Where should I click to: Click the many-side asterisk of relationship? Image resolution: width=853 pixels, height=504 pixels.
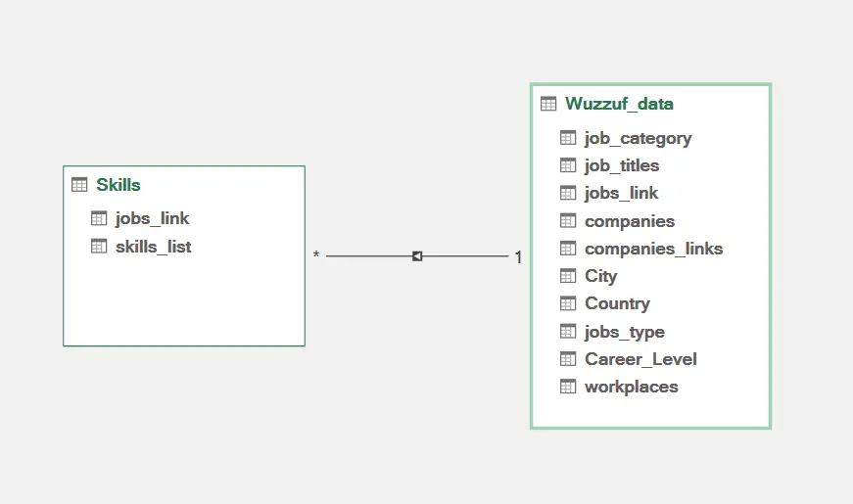316,256
